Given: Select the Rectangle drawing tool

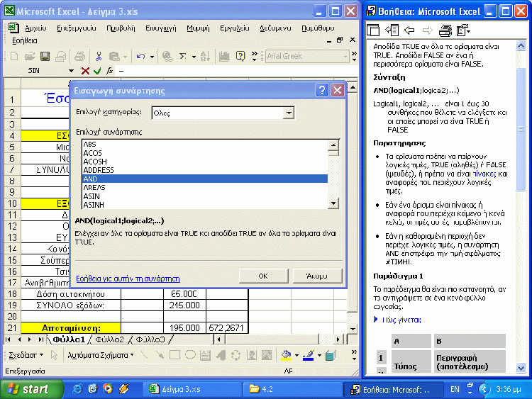Looking at the screenshot, I should pyautogui.click(x=174, y=355).
